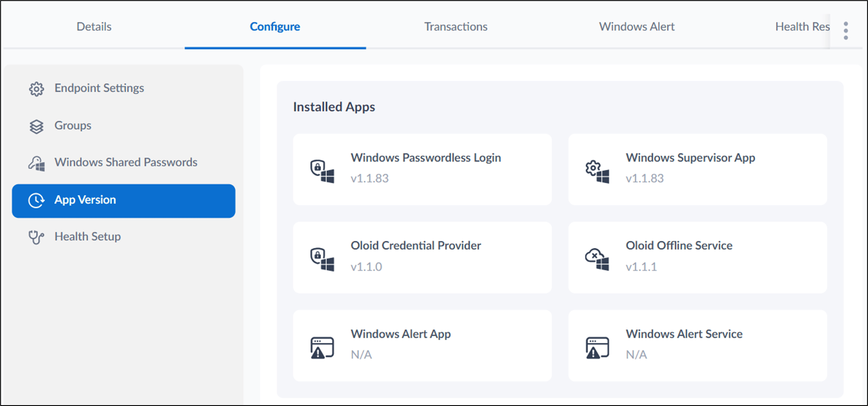Click the Oloid Credential Provider name
The height and width of the screenshot is (406, 868).
point(416,246)
